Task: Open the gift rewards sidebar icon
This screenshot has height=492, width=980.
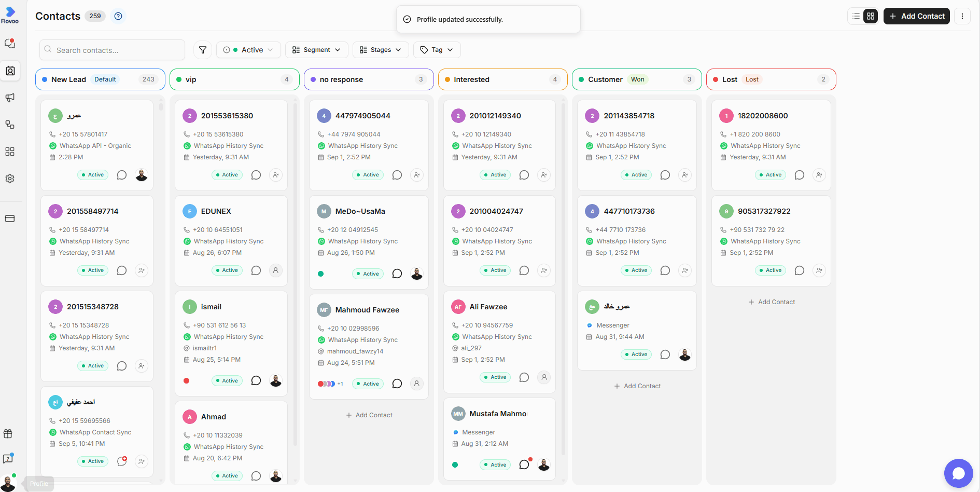Action: point(8,434)
